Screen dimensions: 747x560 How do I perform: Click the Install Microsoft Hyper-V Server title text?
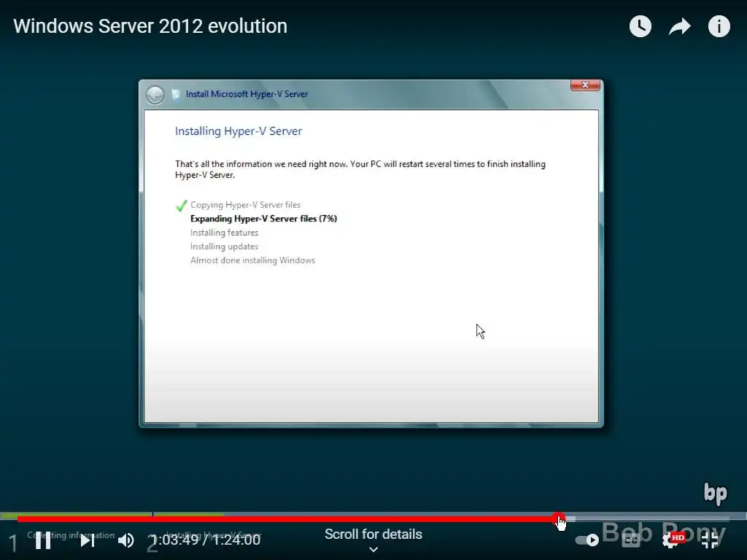(x=247, y=94)
